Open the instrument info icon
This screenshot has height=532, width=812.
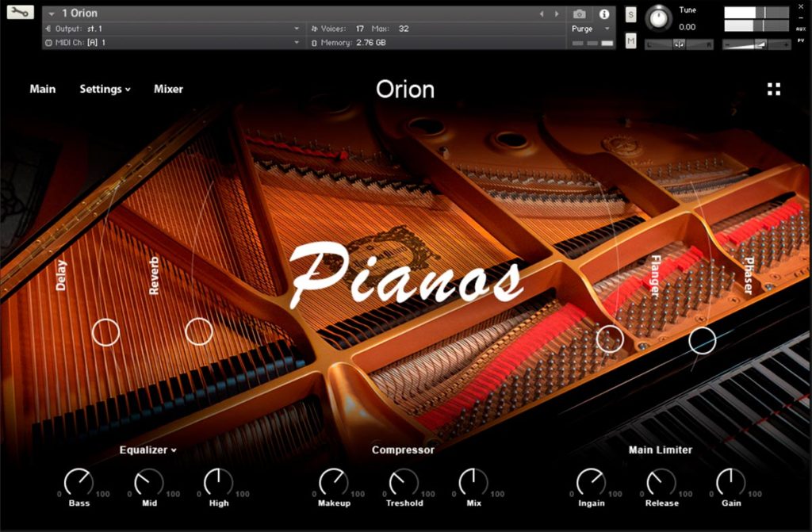pyautogui.click(x=603, y=14)
